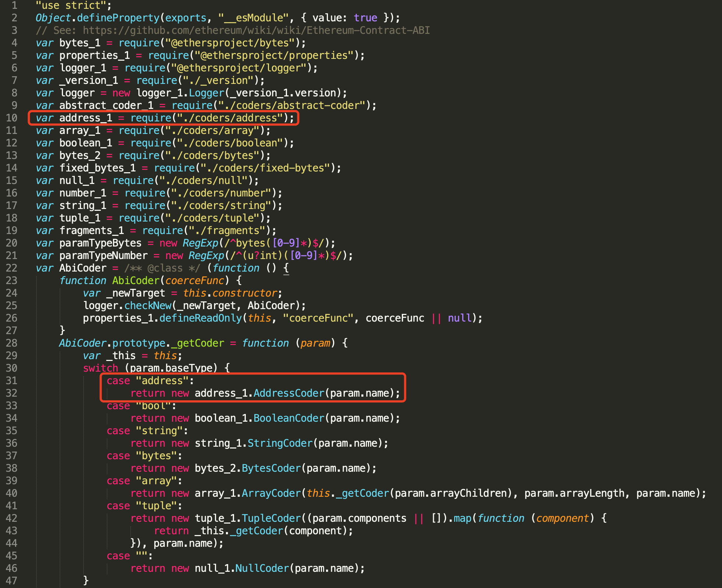Viewport: 722px width, 588px height.
Task: Click the "use strict" directive on line 1
Action: (71, 5)
